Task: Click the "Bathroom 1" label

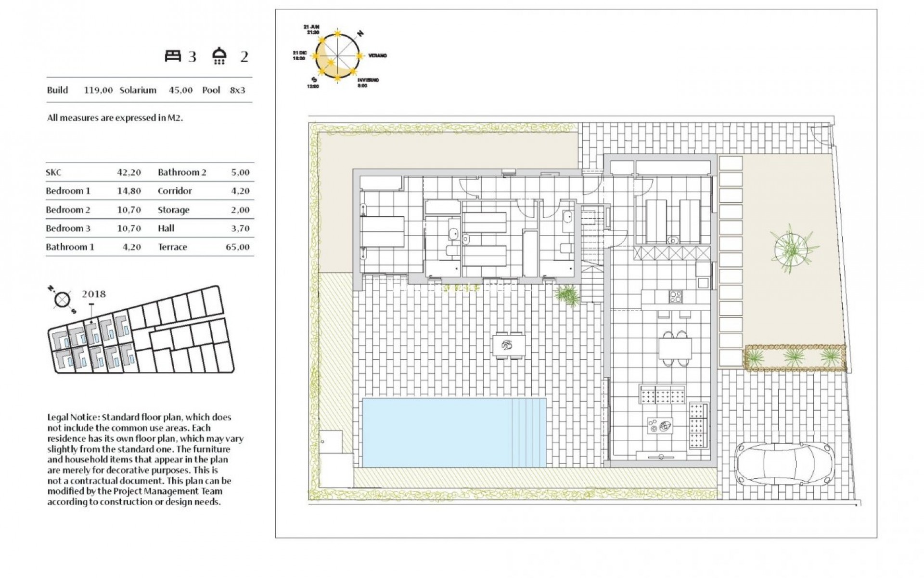Action: [70, 247]
